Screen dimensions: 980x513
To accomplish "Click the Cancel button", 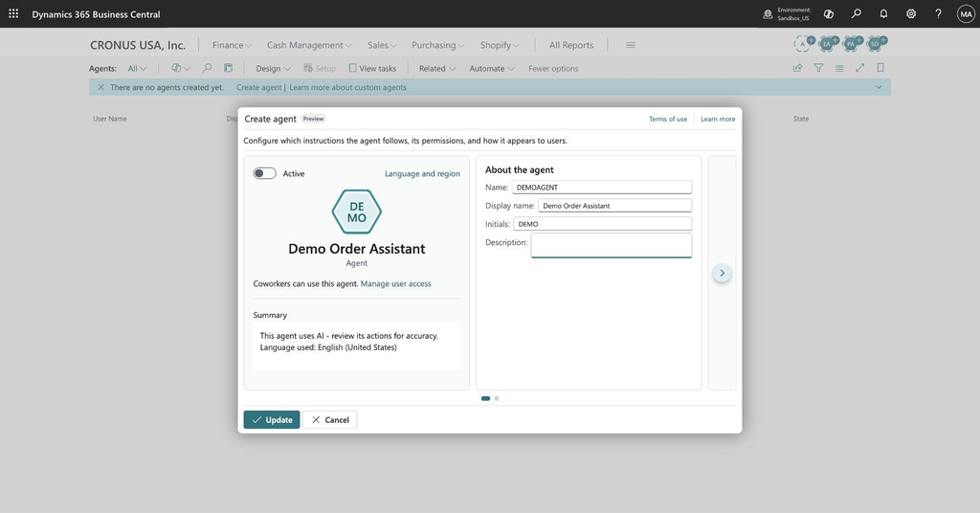I will pos(330,420).
